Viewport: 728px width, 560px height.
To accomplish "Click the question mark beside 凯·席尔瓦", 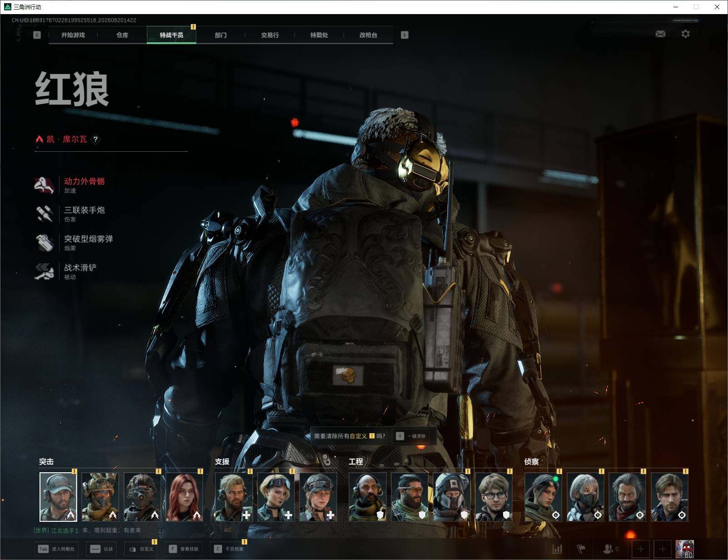I will click(x=95, y=140).
